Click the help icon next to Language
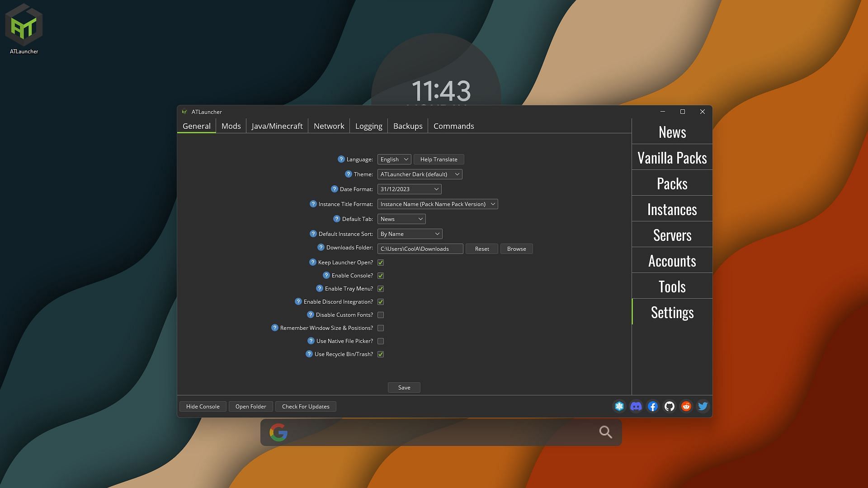 pos(341,159)
